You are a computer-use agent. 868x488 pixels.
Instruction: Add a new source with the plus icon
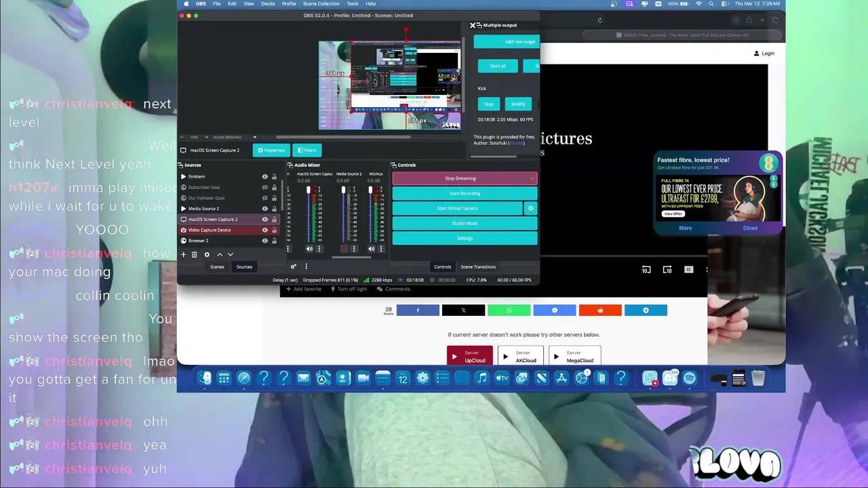pos(183,254)
